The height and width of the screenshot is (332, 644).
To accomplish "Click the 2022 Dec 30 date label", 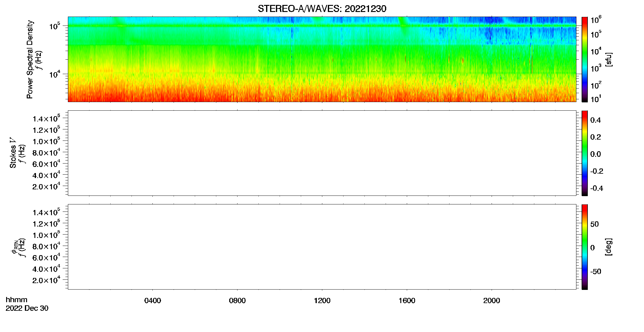I will point(27,308).
